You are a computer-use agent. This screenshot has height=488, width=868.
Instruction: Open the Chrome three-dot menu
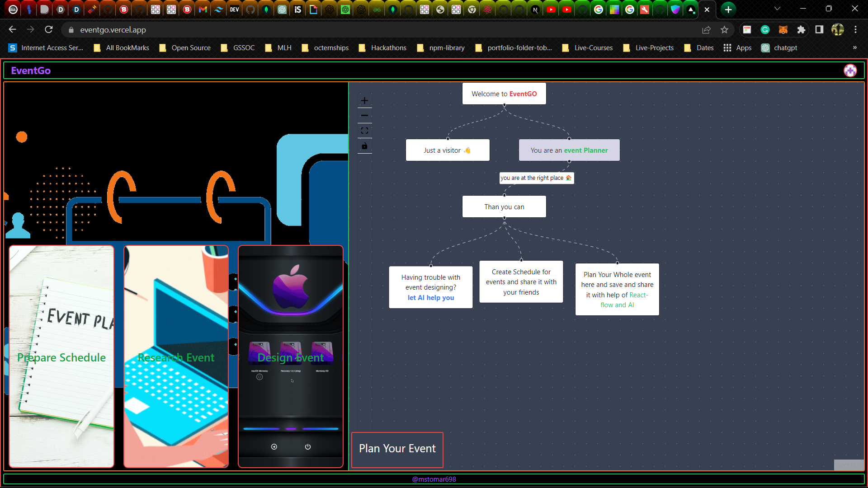(855, 30)
